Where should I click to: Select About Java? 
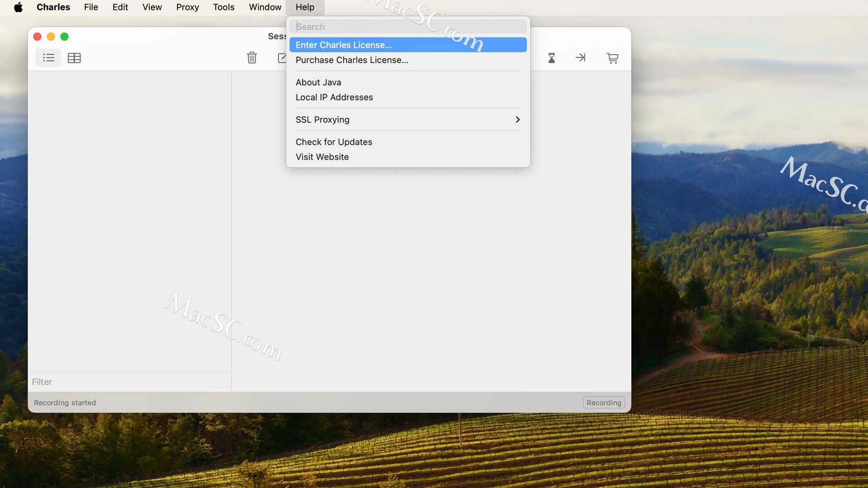click(x=408, y=82)
